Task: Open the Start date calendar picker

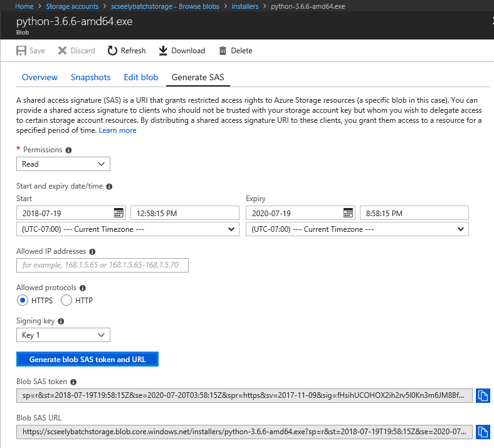Action: point(118,213)
